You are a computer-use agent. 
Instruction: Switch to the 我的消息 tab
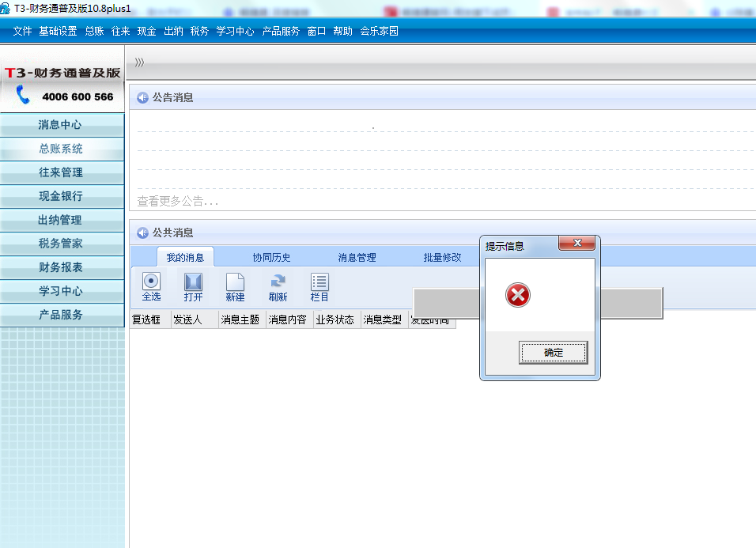185,257
